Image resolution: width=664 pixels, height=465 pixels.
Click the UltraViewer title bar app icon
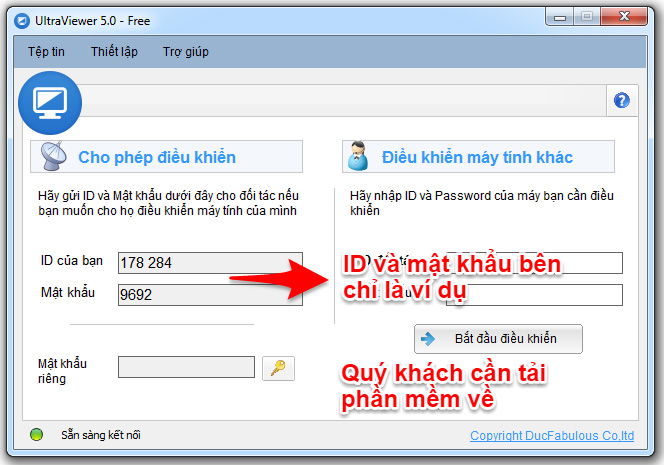pyautogui.click(x=22, y=21)
